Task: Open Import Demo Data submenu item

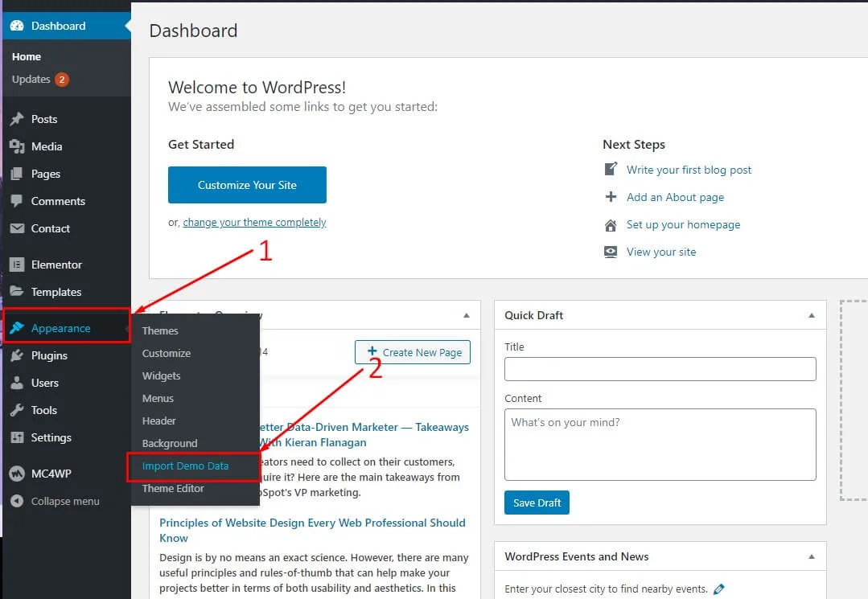Action: coord(185,466)
